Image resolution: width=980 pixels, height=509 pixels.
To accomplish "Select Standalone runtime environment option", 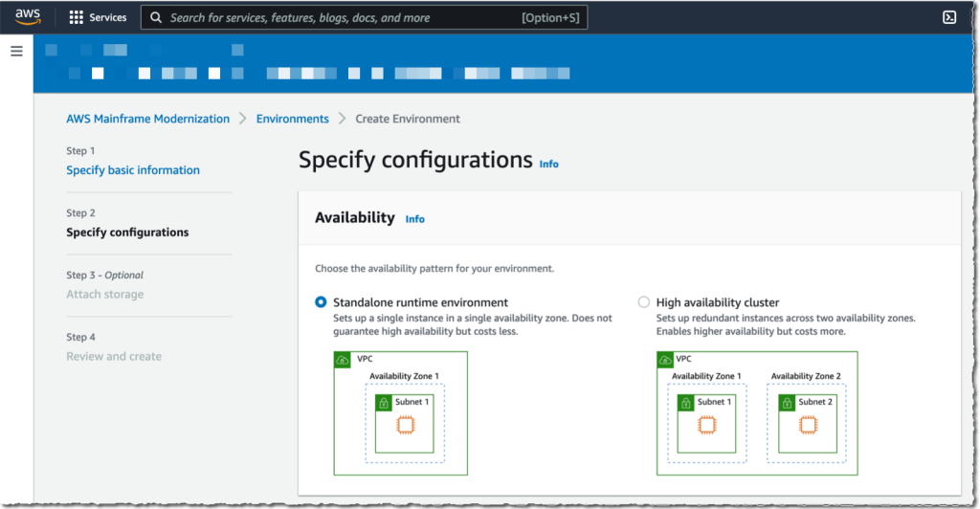I will (321, 302).
